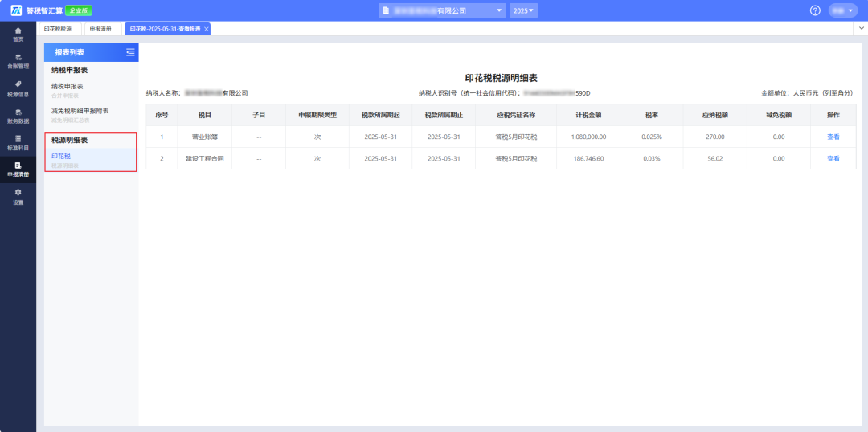Click the 0.025% tax rate cell
The image size is (868, 432).
coord(652,137)
